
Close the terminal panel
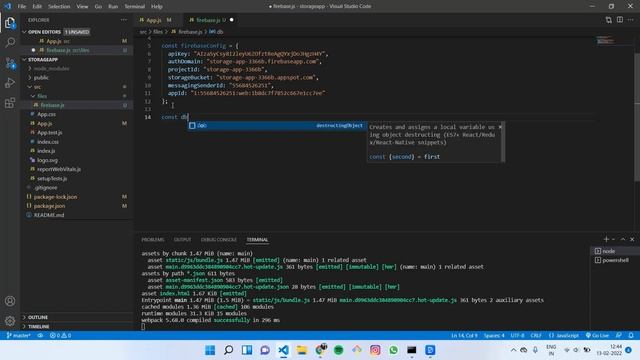click(x=632, y=239)
